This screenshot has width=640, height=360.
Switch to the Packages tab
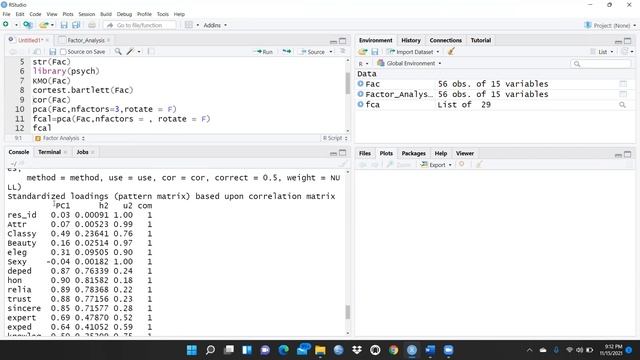pyautogui.click(x=413, y=153)
